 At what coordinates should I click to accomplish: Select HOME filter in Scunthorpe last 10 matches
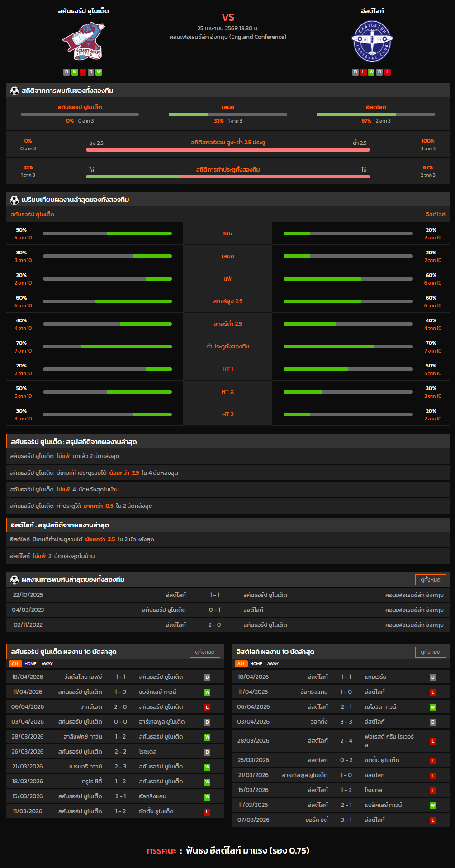tap(30, 664)
